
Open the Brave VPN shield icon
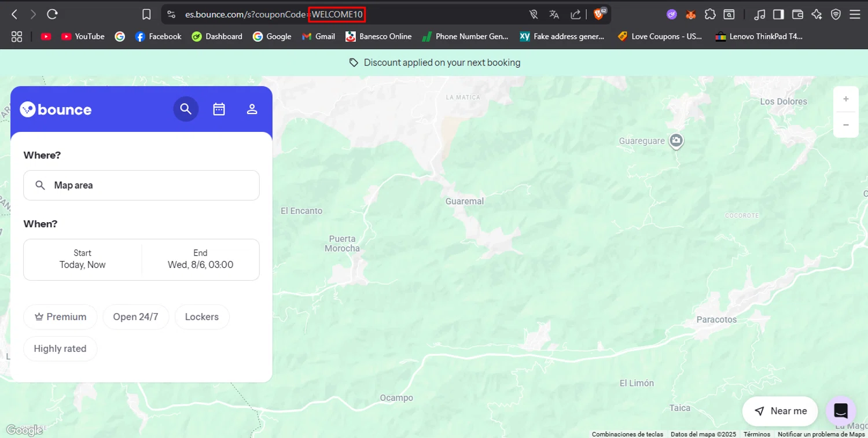(836, 14)
